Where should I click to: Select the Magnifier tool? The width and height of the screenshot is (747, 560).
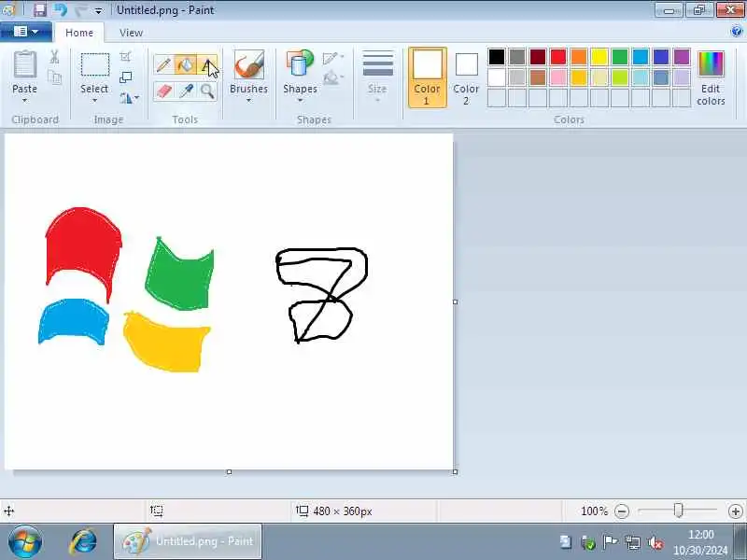point(207,91)
